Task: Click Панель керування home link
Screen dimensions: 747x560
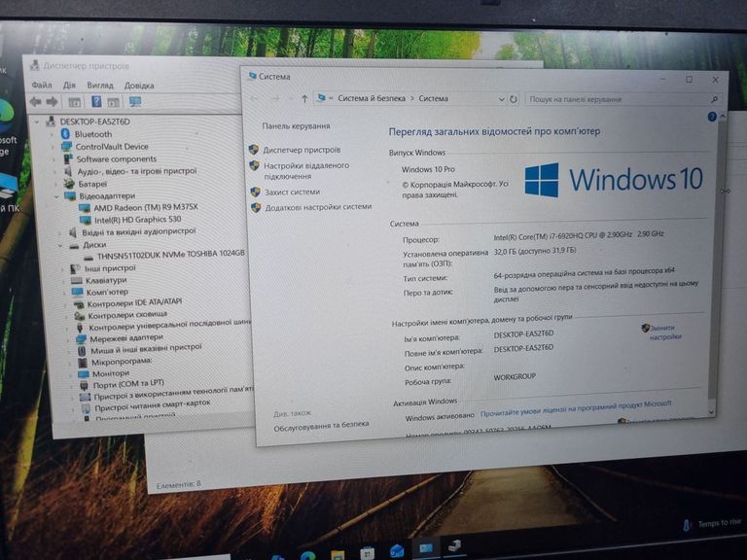Action: click(296, 126)
